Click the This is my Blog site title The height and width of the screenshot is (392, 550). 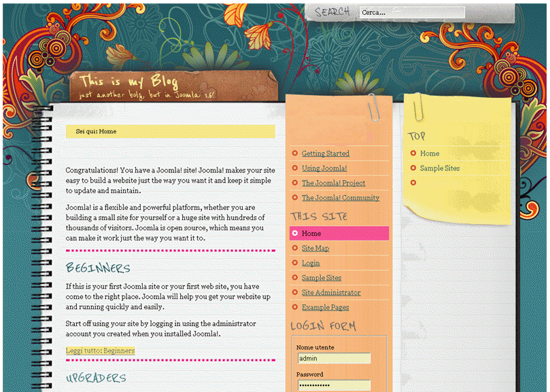pos(128,82)
